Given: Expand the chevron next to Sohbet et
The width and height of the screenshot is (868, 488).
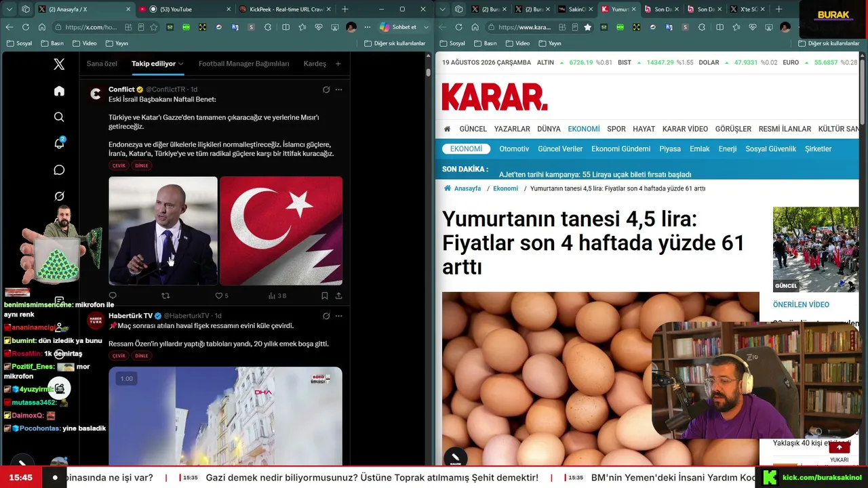Looking at the screenshot, I should [x=426, y=27].
